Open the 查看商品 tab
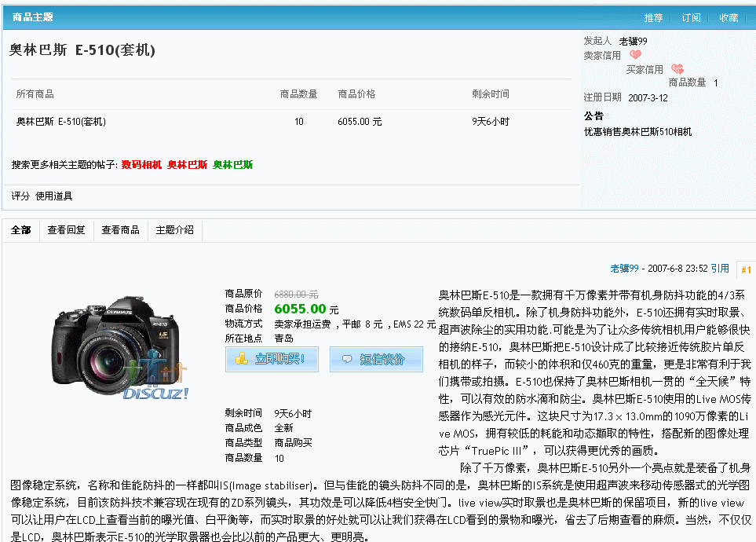 pos(121,230)
